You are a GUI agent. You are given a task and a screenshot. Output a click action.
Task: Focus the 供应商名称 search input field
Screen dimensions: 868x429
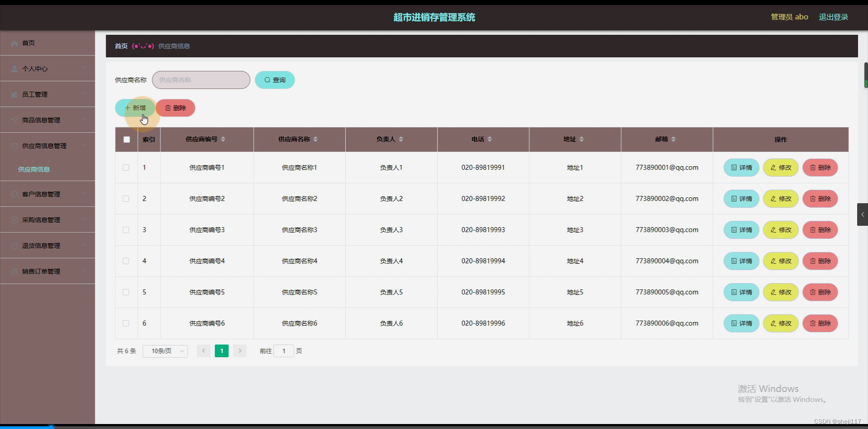[x=201, y=80]
